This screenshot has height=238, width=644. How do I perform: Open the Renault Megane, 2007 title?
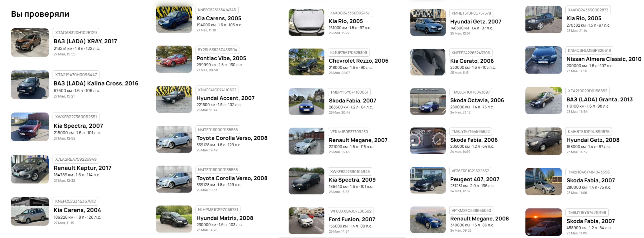coord(358,140)
